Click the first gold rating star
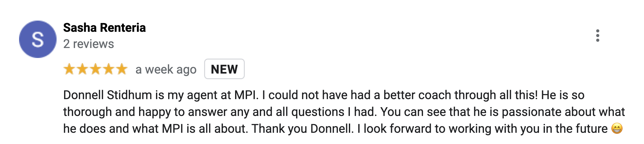 (x=69, y=69)
